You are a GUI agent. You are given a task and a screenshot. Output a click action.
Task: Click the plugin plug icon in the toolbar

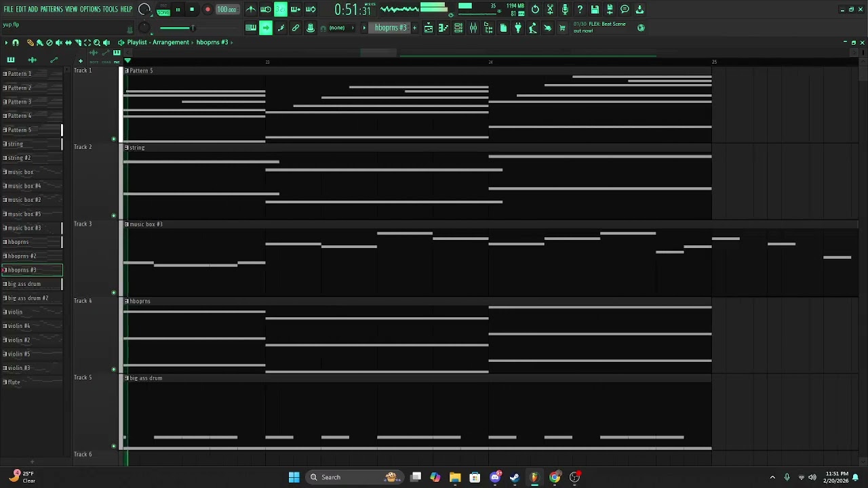click(518, 28)
